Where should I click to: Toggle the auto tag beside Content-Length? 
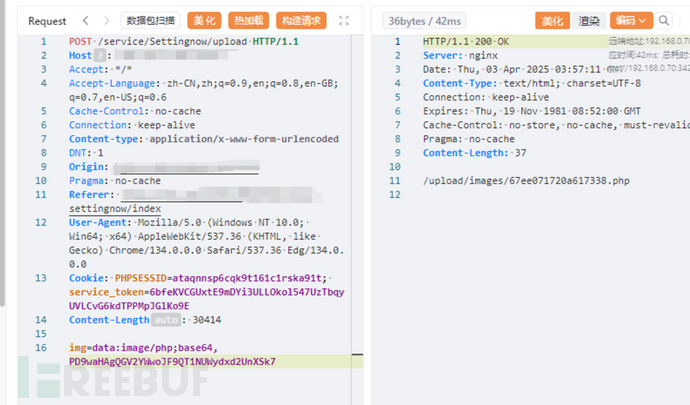click(165, 320)
